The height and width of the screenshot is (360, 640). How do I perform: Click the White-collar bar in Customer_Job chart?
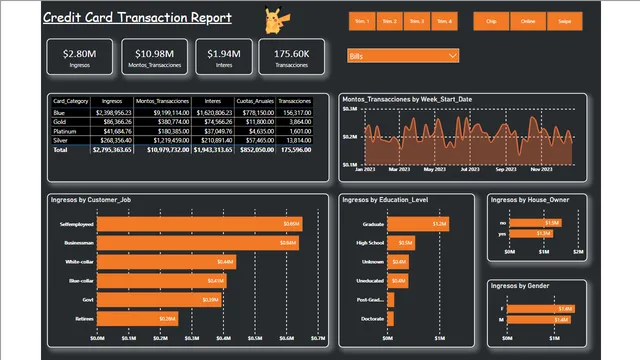(167, 262)
